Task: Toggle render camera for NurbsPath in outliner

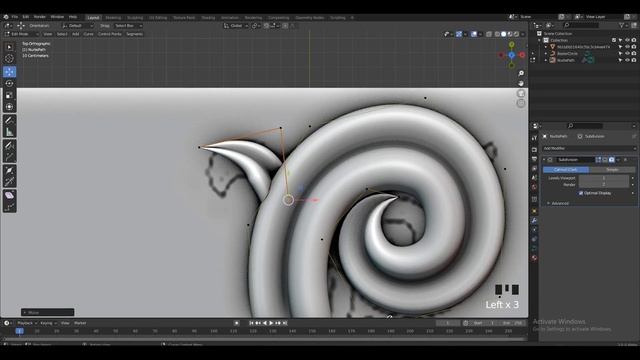Action: 634,60
